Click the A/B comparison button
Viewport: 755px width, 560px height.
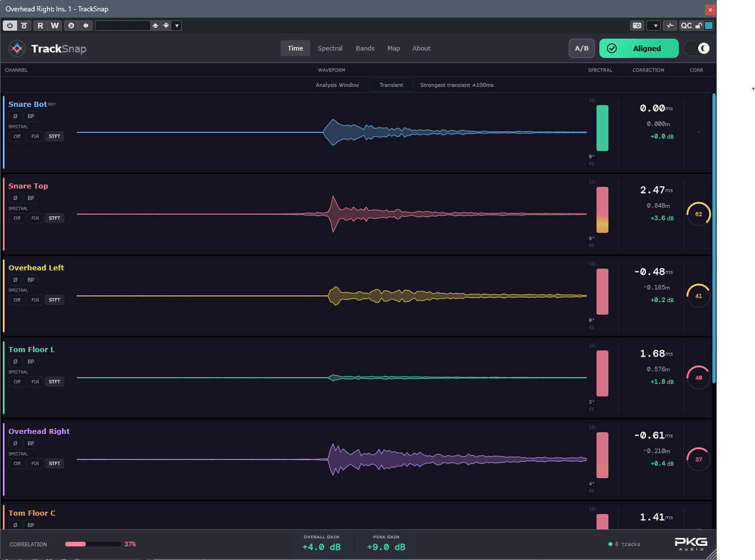(582, 48)
